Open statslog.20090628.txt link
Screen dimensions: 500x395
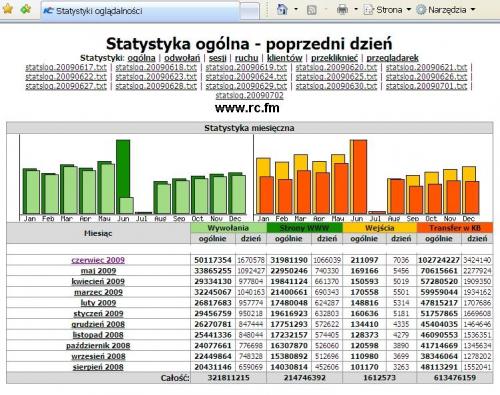coord(156,86)
